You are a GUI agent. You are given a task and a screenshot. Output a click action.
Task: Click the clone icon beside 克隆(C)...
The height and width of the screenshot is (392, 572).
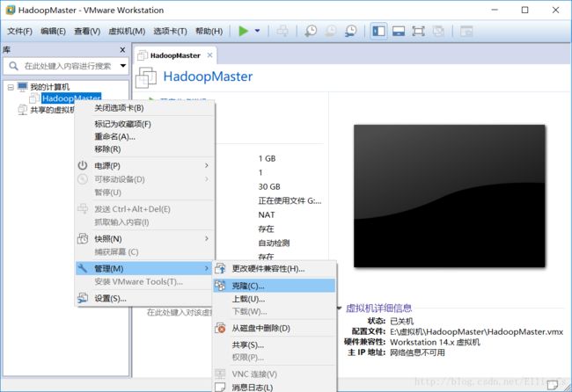click(220, 286)
